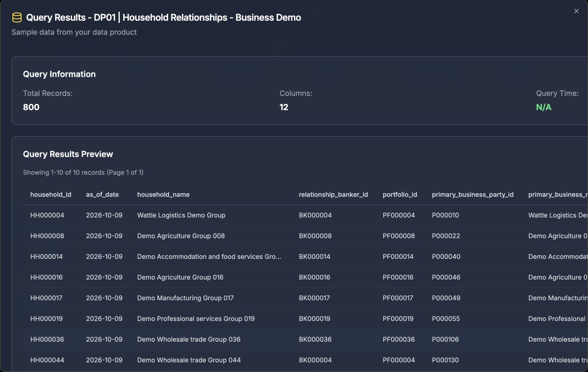Click banker ID BK000016 cell
The height and width of the screenshot is (372, 588).
point(315,277)
